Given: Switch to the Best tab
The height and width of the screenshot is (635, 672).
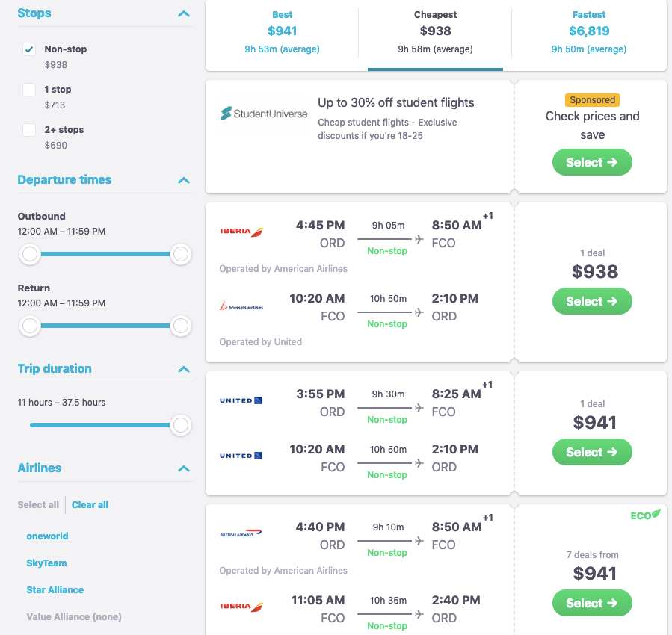Looking at the screenshot, I should pyautogui.click(x=282, y=34).
